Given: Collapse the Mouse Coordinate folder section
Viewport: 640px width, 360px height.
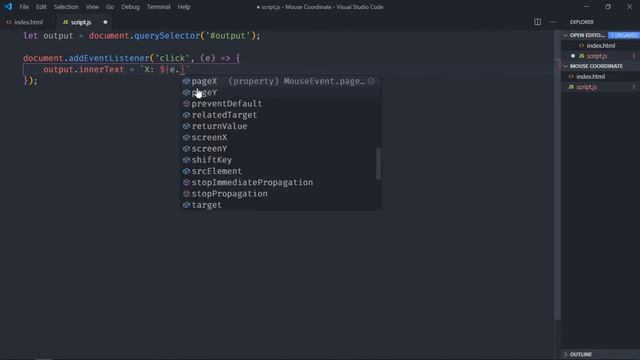Looking at the screenshot, I should pos(565,66).
